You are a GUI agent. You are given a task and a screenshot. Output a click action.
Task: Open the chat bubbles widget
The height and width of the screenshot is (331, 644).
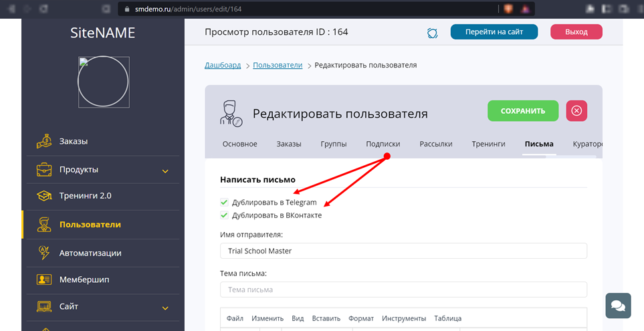coord(618,306)
